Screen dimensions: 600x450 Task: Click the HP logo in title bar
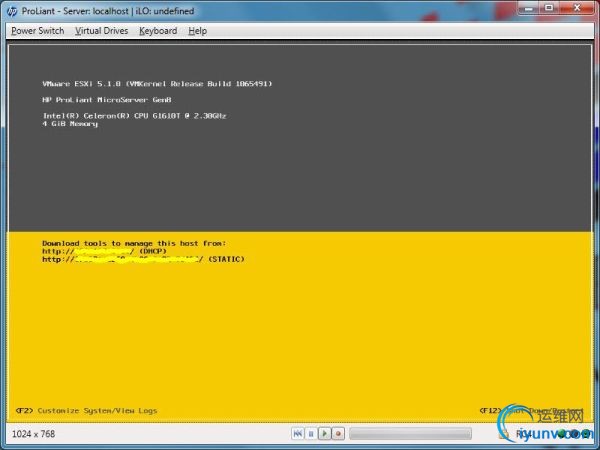(12, 11)
